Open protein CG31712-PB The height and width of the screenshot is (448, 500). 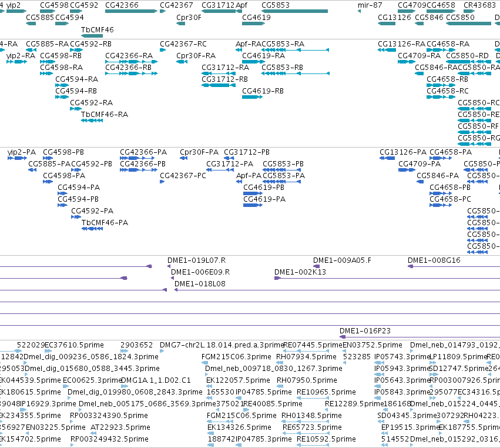tap(247, 152)
